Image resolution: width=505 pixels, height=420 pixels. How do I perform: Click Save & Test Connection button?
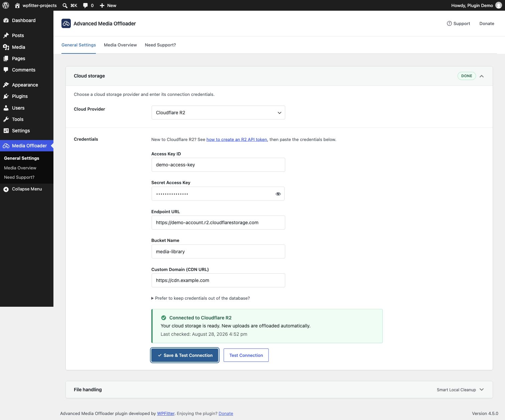(185, 355)
